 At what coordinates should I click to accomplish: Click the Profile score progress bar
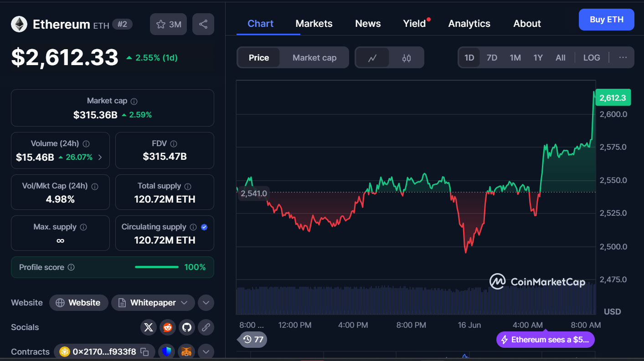tap(157, 267)
